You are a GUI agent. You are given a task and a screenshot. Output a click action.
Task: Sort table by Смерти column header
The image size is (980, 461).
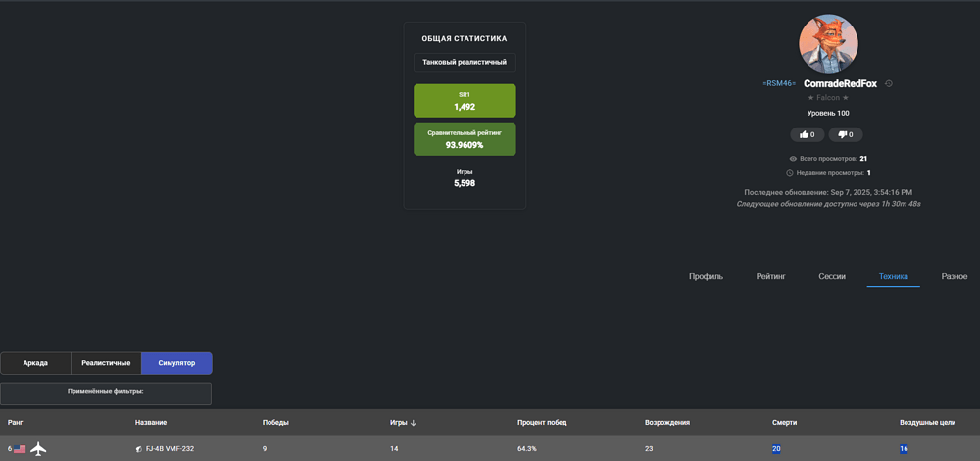(784, 422)
